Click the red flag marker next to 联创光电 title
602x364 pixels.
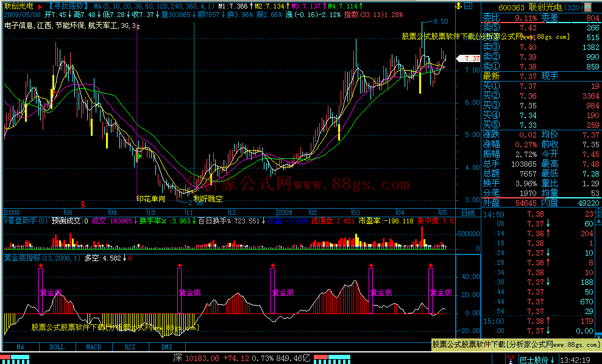(40, 7)
